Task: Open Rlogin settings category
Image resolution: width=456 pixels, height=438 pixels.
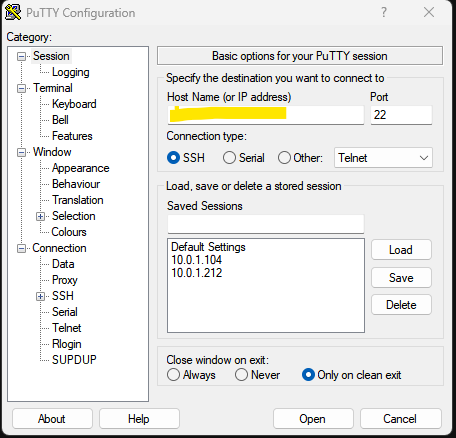Action: (x=67, y=344)
